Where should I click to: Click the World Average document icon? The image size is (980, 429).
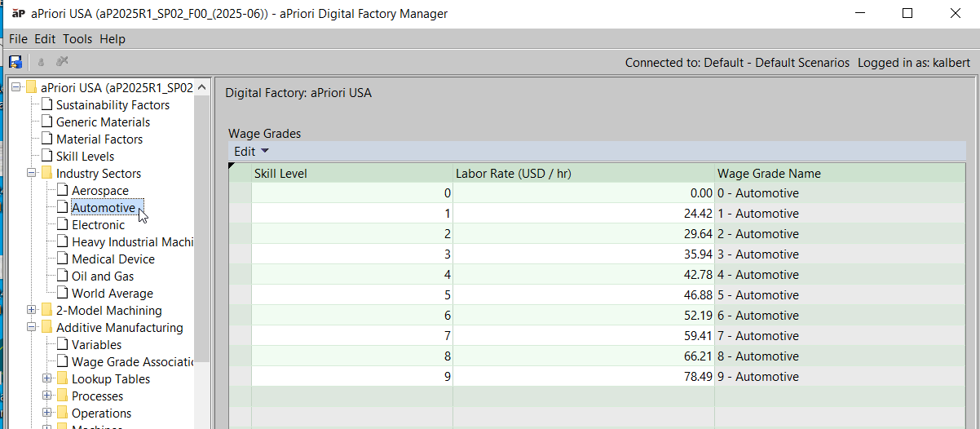(63, 293)
